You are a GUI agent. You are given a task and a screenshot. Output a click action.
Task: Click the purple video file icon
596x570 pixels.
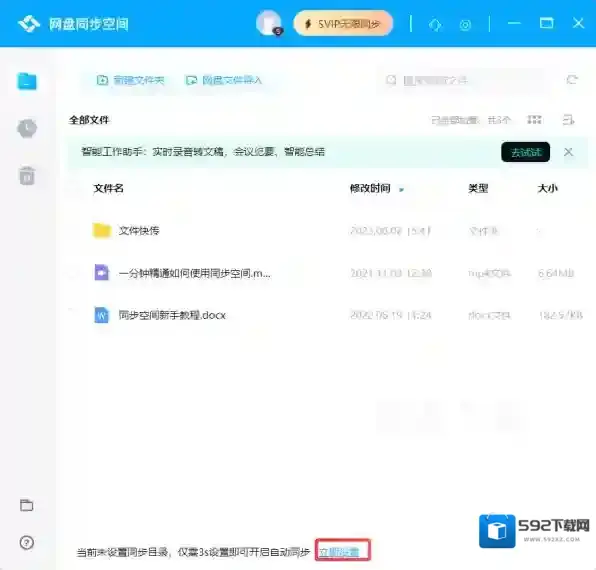(101, 272)
